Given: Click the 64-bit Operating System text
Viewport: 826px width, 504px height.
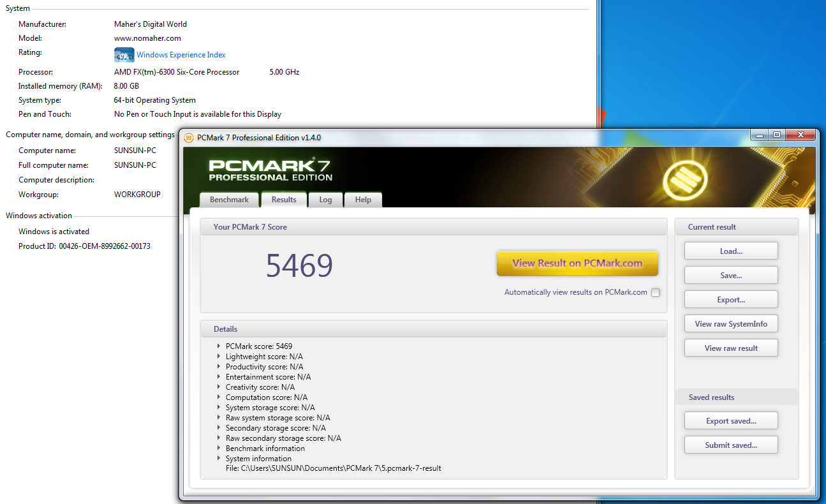Looking at the screenshot, I should tap(155, 100).
